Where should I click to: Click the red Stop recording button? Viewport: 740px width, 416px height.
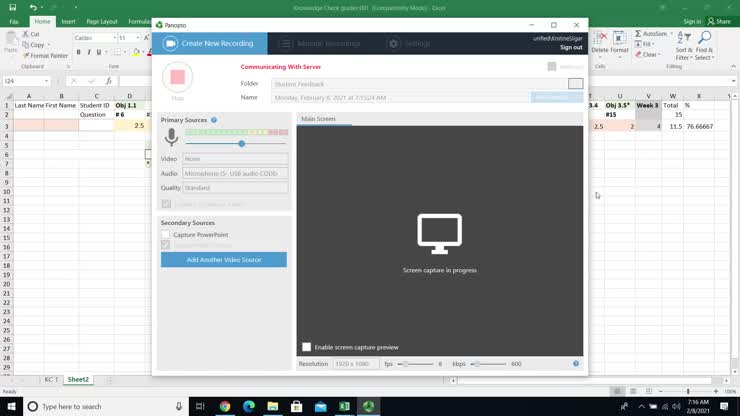tap(177, 77)
